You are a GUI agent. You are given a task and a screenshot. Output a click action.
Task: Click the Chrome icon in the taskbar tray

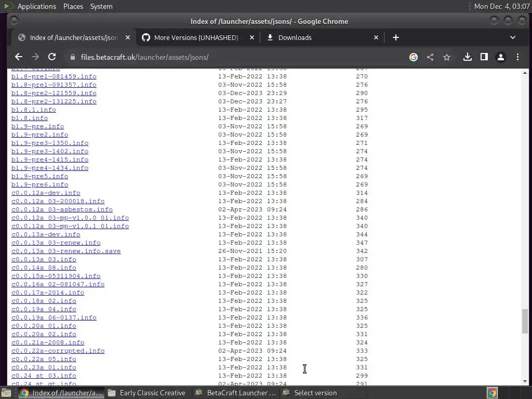click(x=492, y=393)
